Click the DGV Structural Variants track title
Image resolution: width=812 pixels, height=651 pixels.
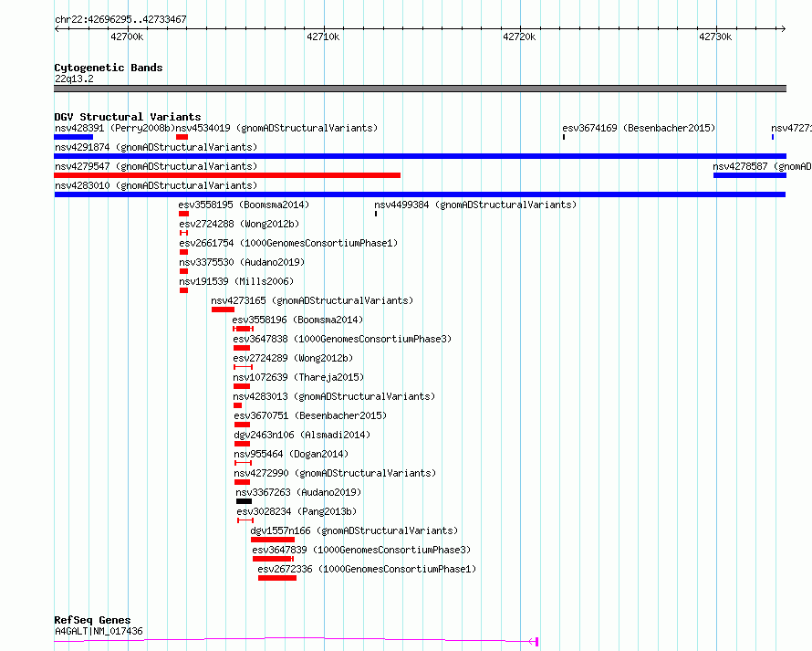point(128,117)
